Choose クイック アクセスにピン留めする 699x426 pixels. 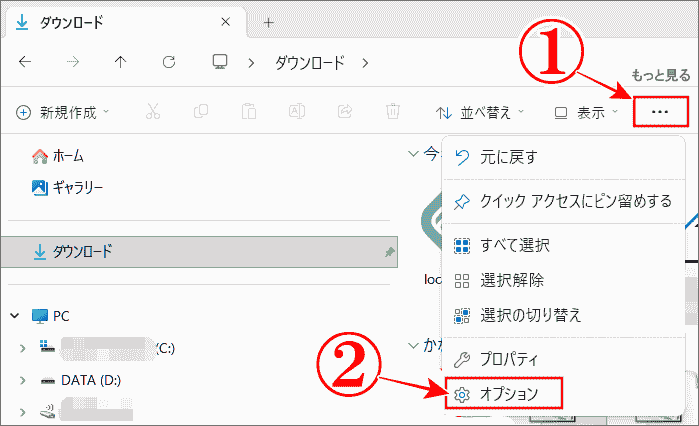point(563,201)
